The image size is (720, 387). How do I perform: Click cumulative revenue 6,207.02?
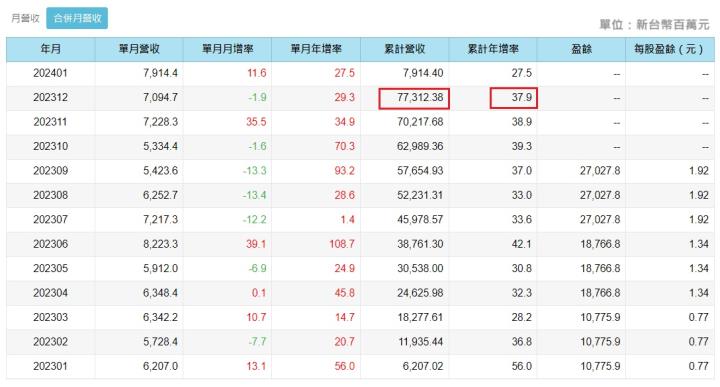(423, 366)
